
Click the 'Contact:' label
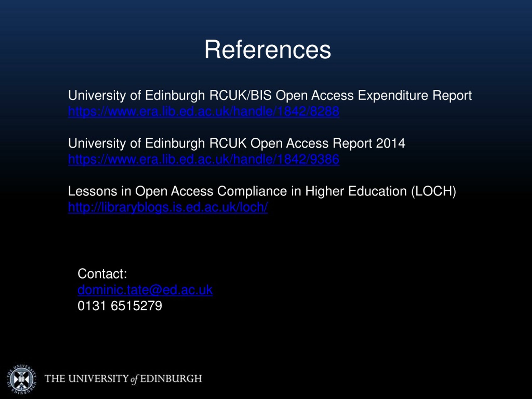(102, 274)
